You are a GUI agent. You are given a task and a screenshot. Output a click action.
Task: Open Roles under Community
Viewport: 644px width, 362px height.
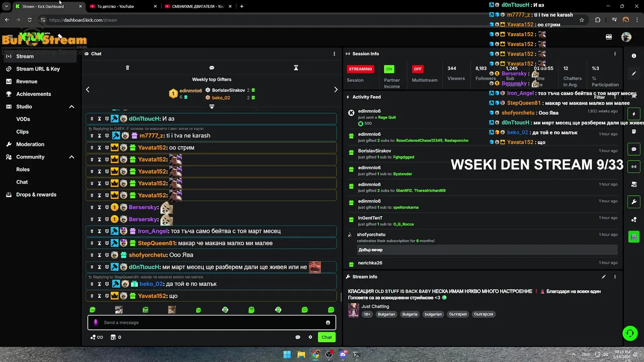pos(23,169)
